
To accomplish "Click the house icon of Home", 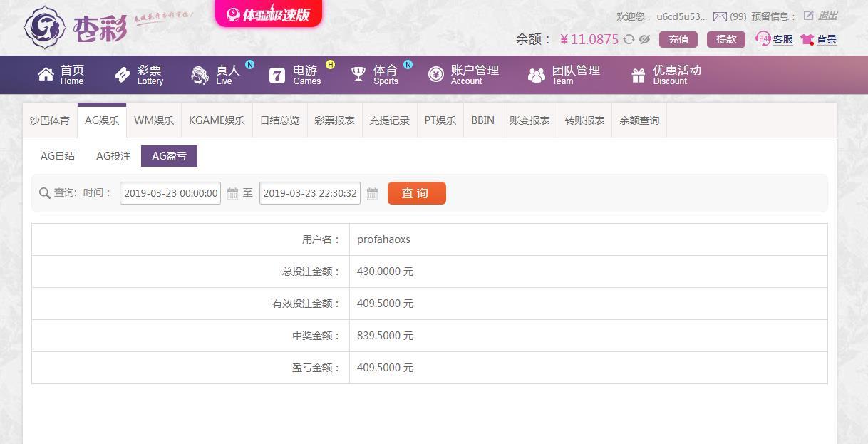I will click(46, 75).
